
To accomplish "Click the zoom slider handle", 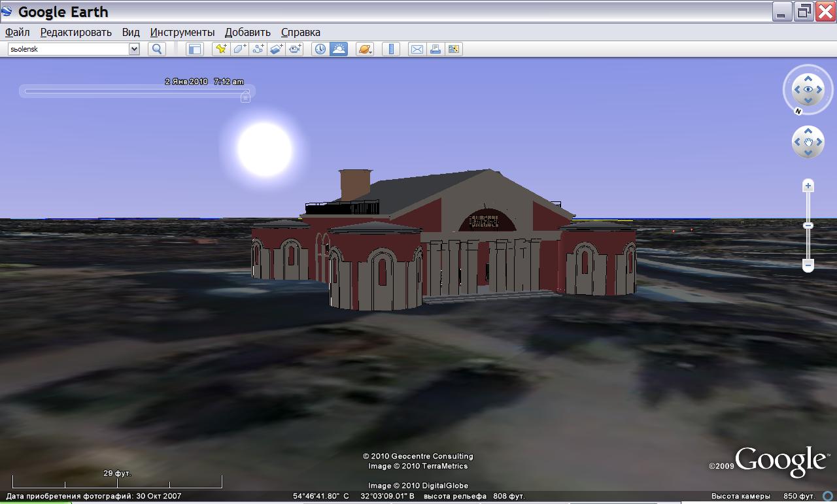I will click(808, 226).
